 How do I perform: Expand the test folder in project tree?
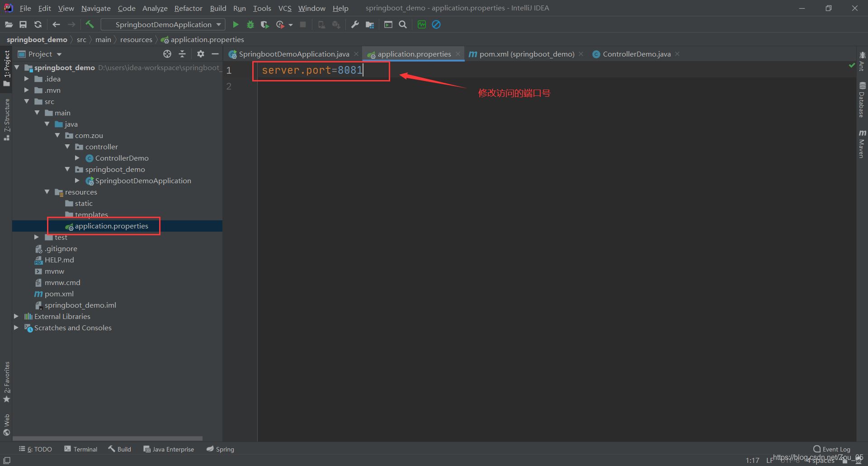(x=37, y=237)
